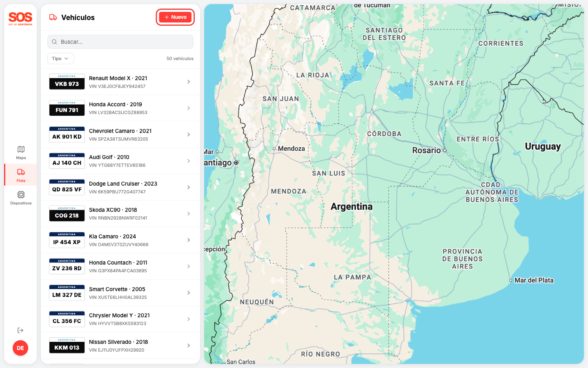Open the Dispositivos section
This screenshot has width=588, height=368.
coord(20,197)
